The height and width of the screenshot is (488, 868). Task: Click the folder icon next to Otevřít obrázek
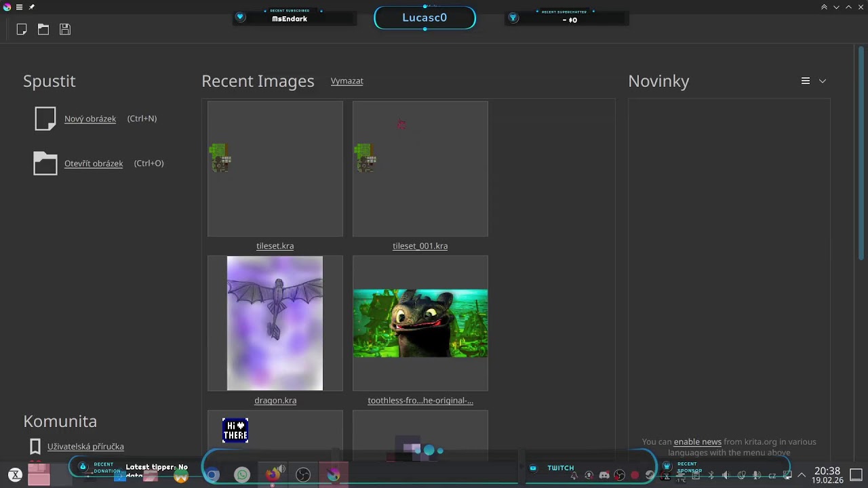[x=45, y=163]
